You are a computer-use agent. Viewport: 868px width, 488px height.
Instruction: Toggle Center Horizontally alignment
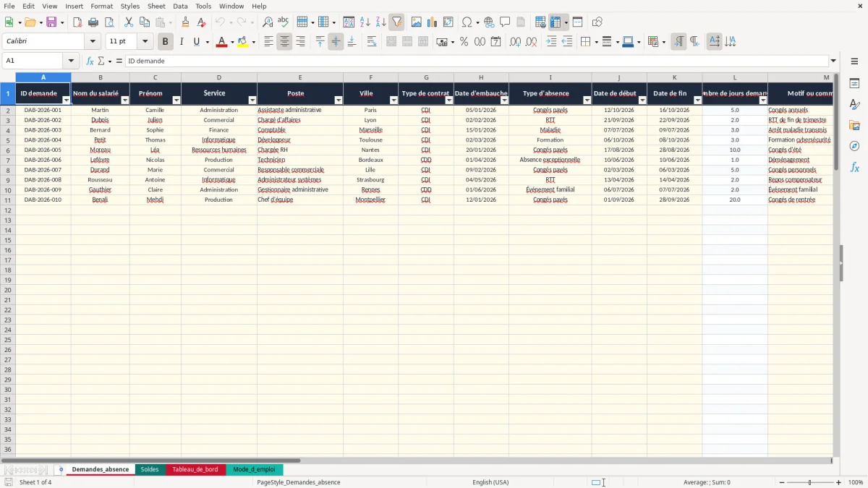(284, 42)
